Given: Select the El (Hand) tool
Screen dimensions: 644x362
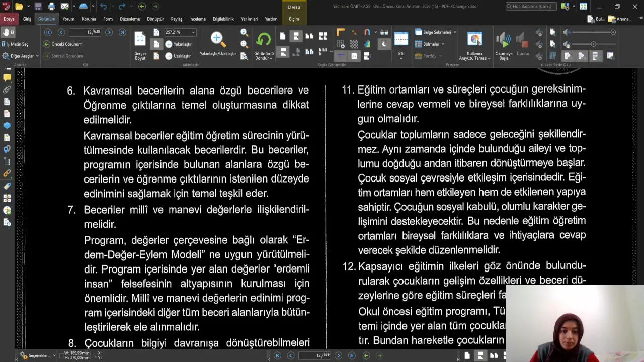Looking at the screenshot, I should (x=8, y=32).
